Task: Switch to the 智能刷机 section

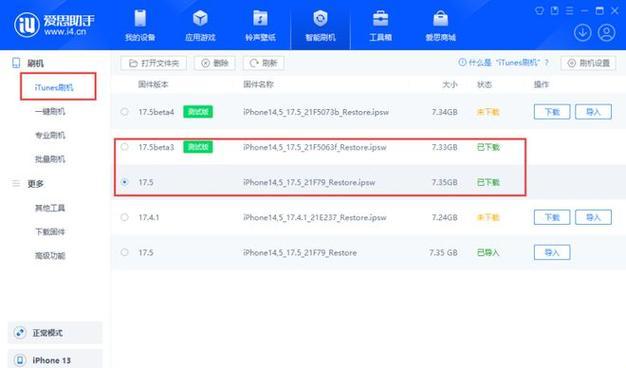Action: coord(320,26)
